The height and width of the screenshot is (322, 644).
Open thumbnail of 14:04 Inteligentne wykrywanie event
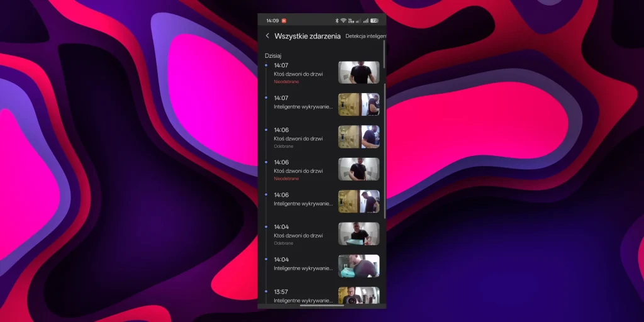click(359, 266)
